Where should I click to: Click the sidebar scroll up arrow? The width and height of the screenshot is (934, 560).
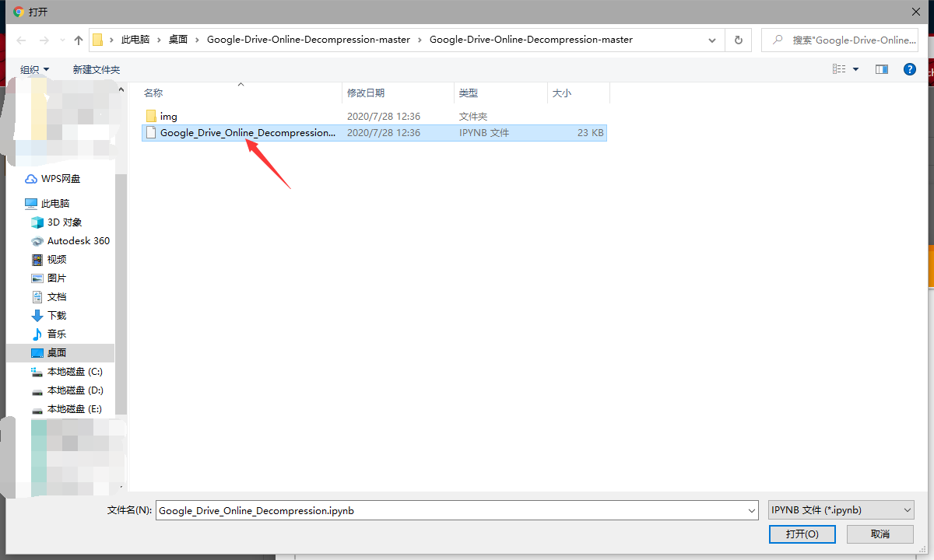[121, 90]
